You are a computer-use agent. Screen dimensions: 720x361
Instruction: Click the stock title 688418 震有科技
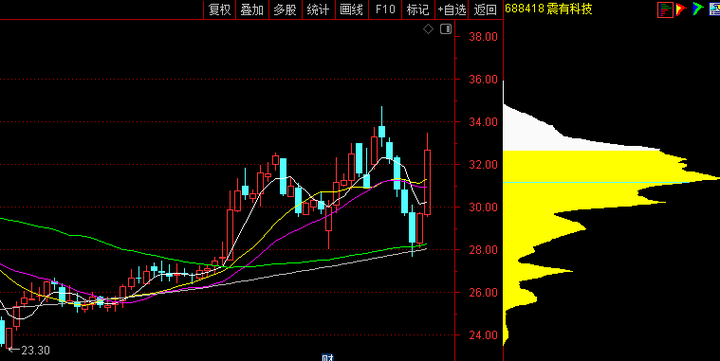pos(548,9)
